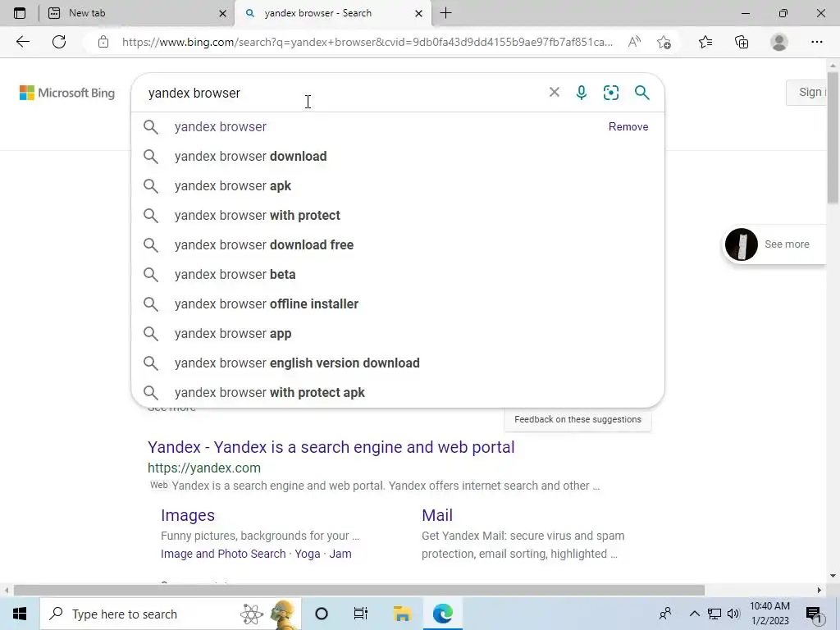The image size is (840, 630).
Task: Clear the search box text
Action: pyautogui.click(x=555, y=92)
